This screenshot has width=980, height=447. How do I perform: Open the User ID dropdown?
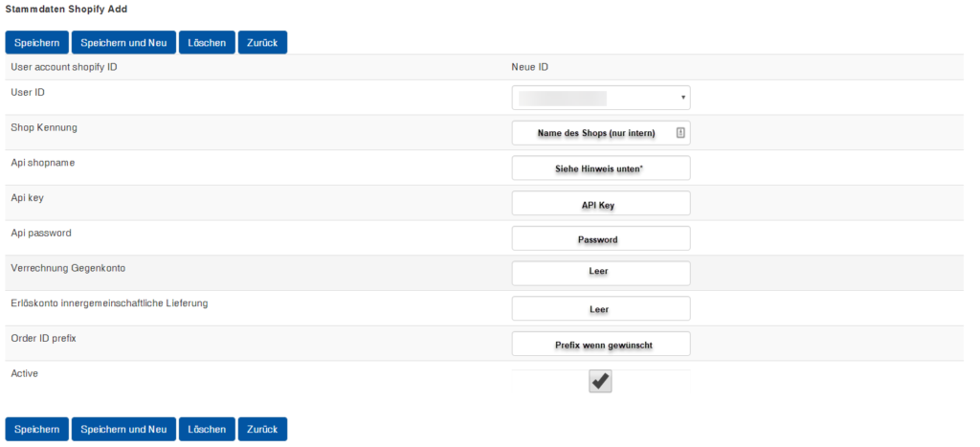click(x=601, y=98)
